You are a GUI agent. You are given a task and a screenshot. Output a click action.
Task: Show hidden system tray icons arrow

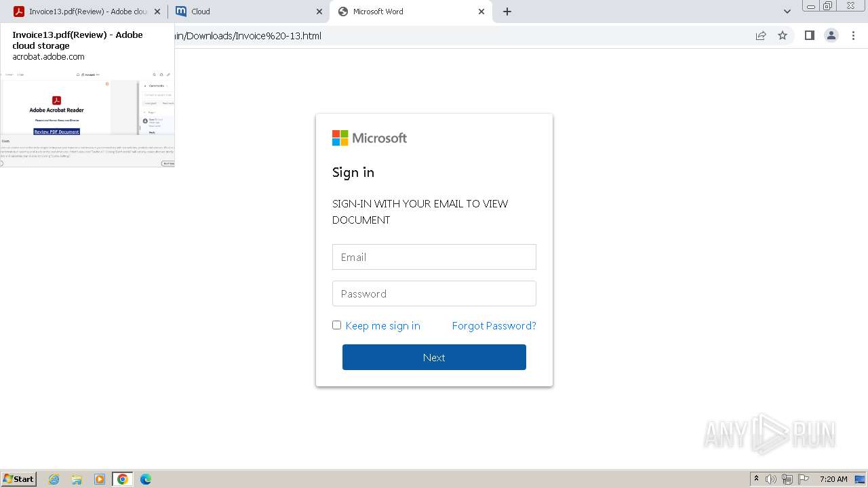click(756, 479)
